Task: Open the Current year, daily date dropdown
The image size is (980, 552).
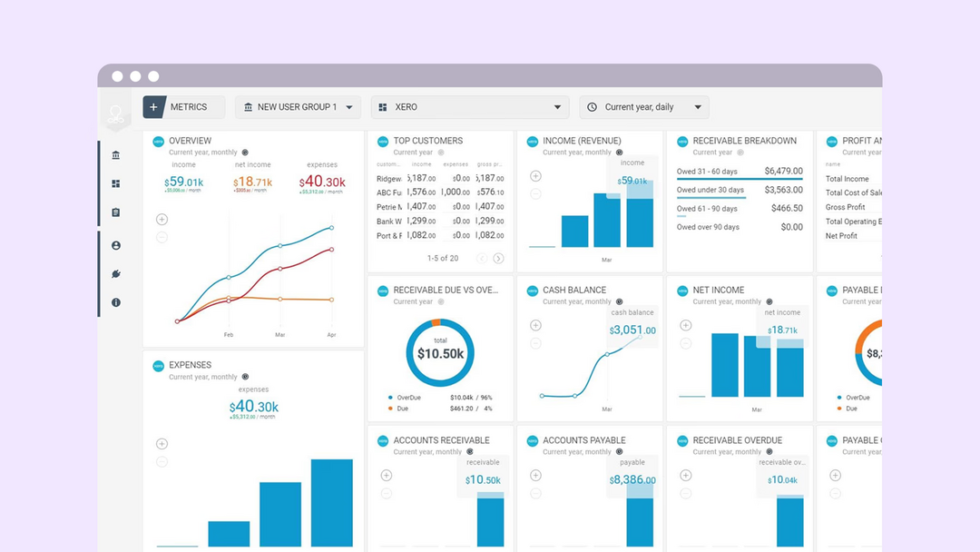Action: click(x=644, y=107)
